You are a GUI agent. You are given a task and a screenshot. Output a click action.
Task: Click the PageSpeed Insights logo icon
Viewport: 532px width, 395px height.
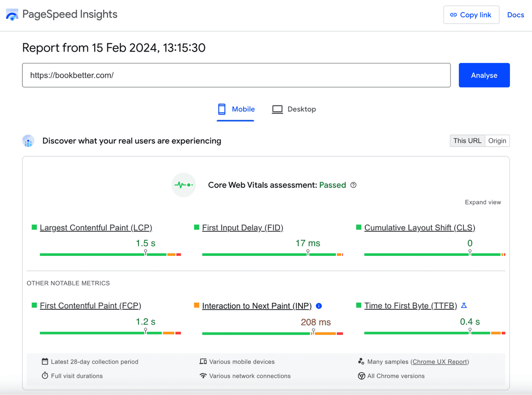(x=12, y=15)
